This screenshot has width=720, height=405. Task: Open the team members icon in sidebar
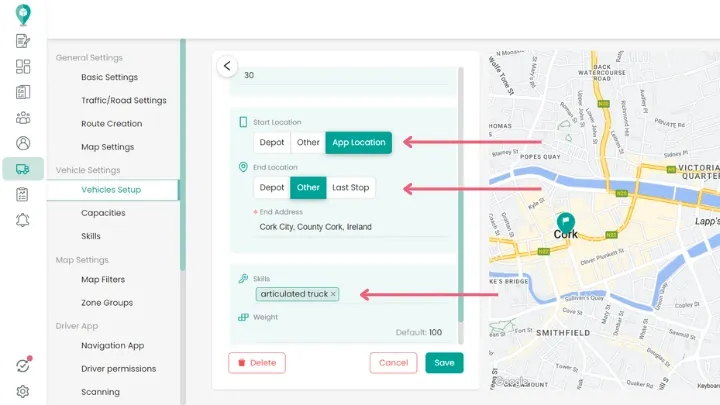tap(23, 118)
